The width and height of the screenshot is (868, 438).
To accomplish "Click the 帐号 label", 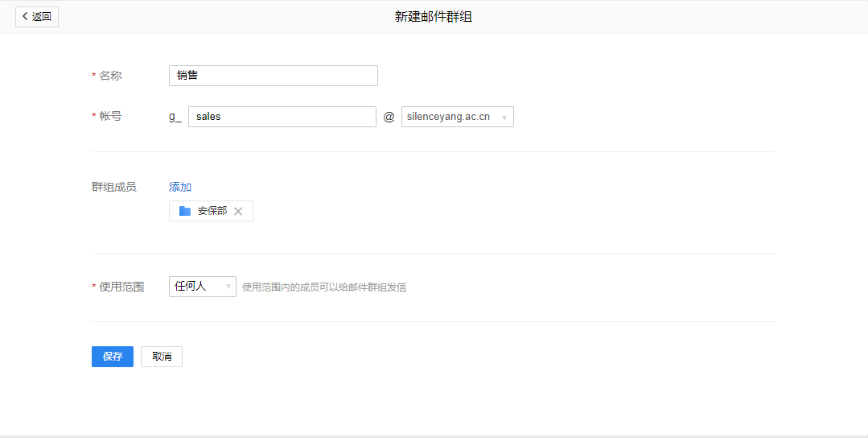I will [x=110, y=116].
